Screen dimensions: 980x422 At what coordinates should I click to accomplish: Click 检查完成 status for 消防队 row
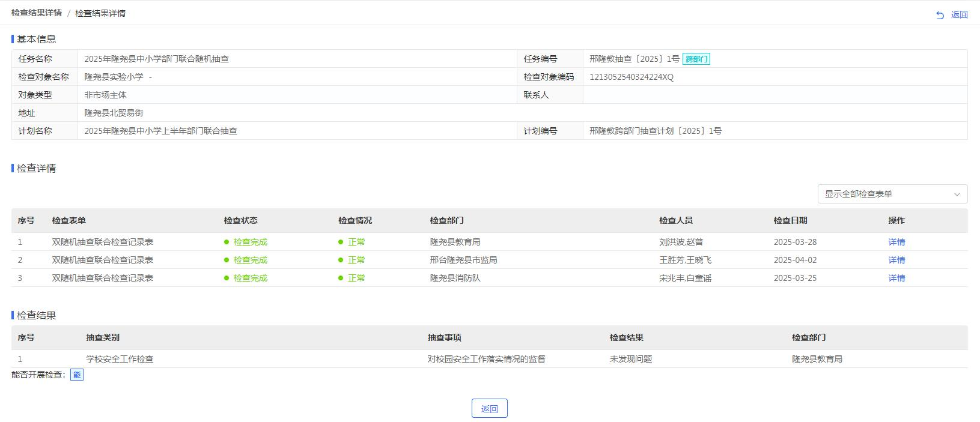pos(250,278)
